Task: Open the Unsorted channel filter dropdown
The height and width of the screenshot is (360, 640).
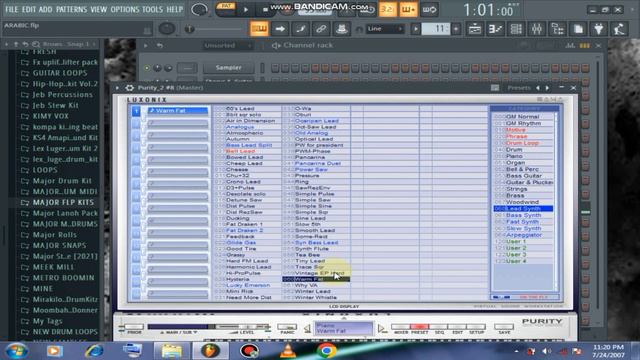Action: point(228,46)
